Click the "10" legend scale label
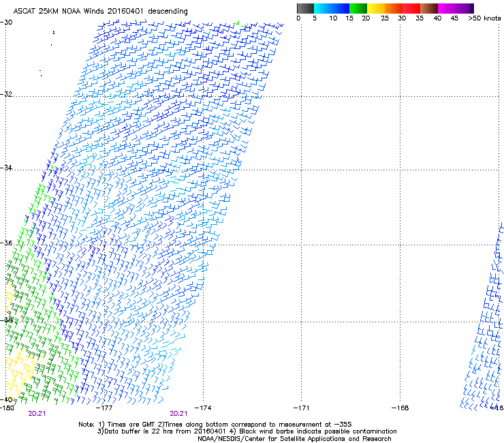The height and width of the screenshot is (443, 504). [x=333, y=18]
